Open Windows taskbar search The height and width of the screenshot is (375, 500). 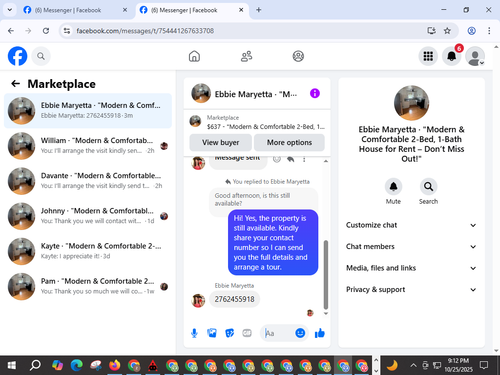(35, 365)
